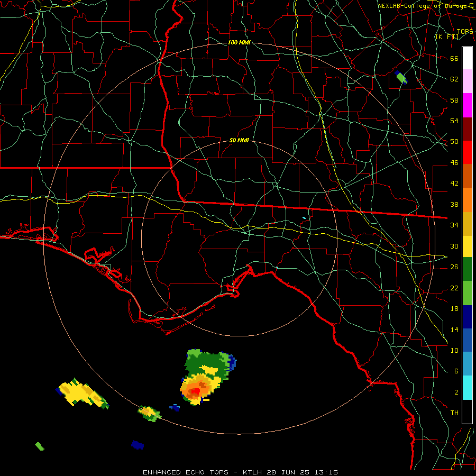The height and width of the screenshot is (476, 476).
Task: Click the red core of the large storm cell
Action: [x=196, y=391]
